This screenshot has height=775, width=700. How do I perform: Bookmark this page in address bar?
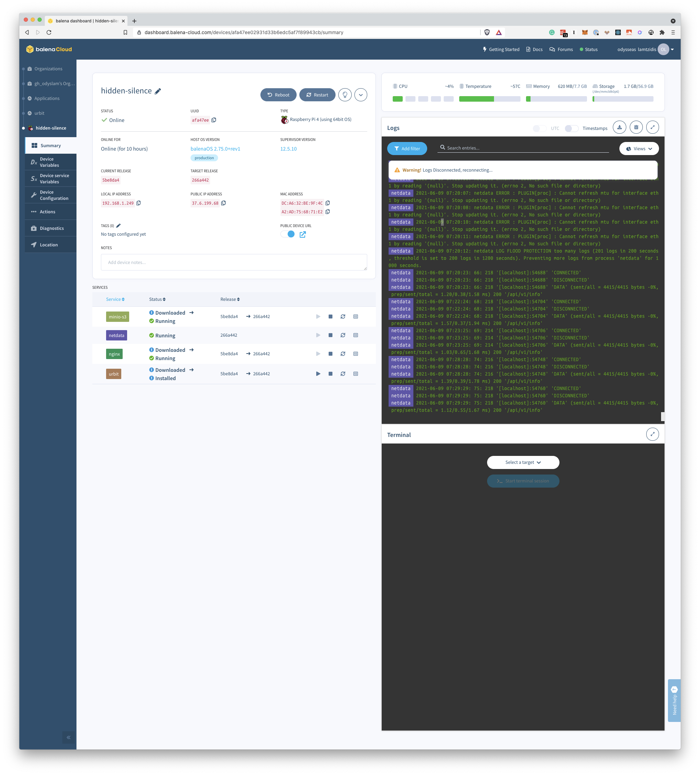click(x=125, y=32)
